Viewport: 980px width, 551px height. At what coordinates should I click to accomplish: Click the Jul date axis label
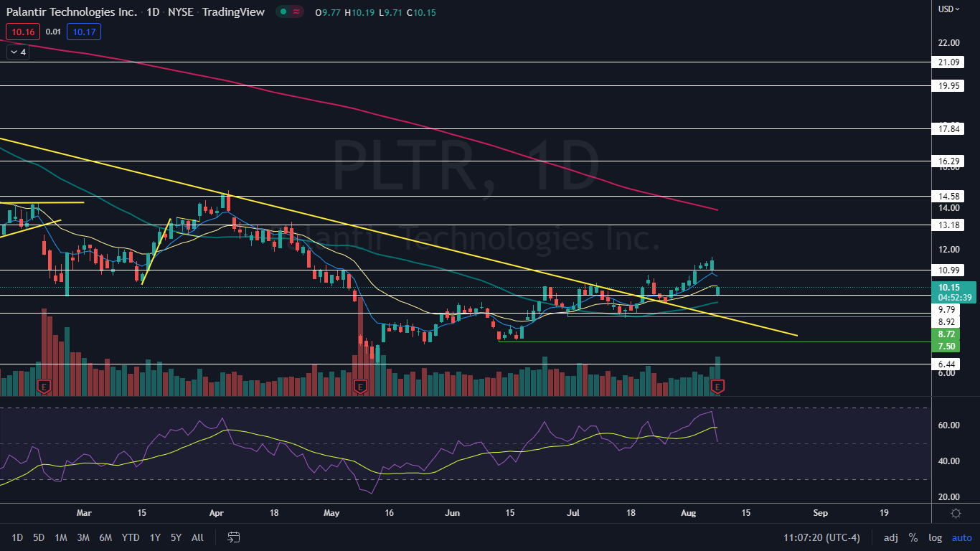point(573,513)
